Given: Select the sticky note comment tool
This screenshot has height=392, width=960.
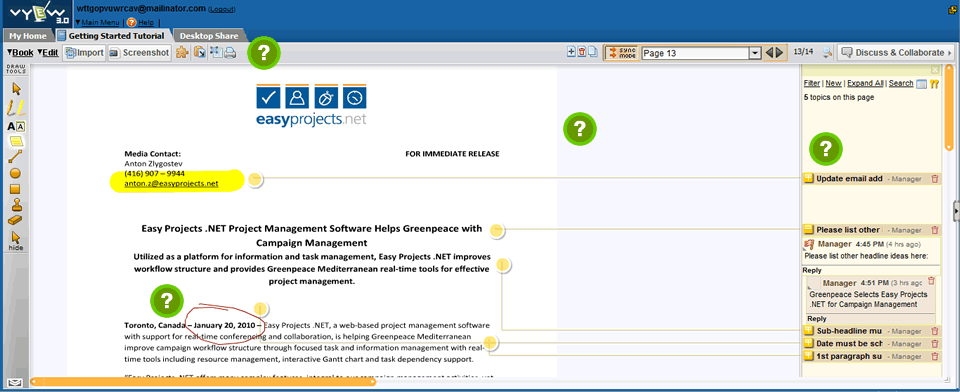Looking at the screenshot, I should click(x=16, y=141).
